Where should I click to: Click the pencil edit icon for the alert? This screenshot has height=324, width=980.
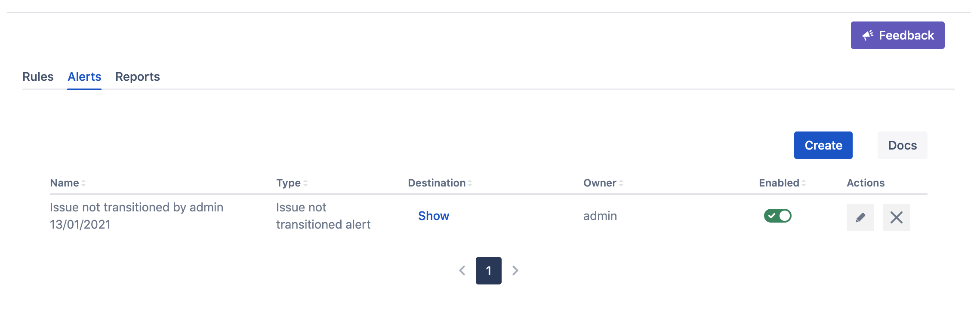click(x=860, y=217)
